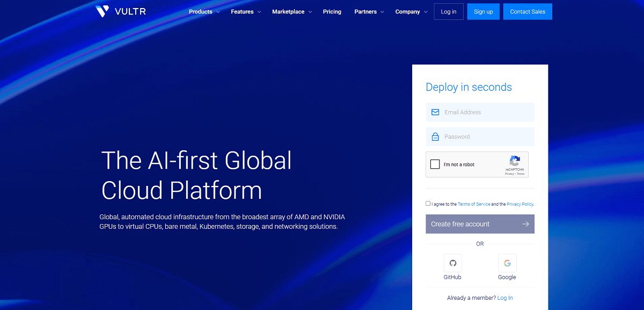644x310 pixels.
Task: Click the arrow on Create free account button
Action: [525, 224]
